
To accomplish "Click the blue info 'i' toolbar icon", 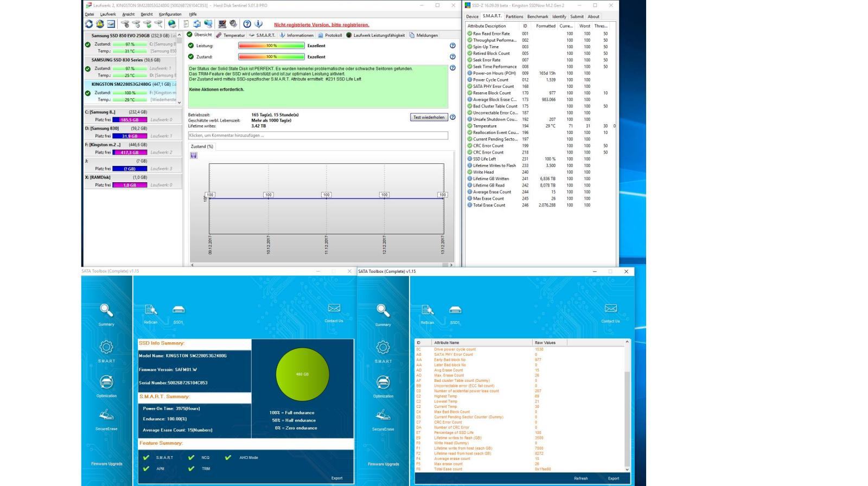I will click(x=259, y=24).
